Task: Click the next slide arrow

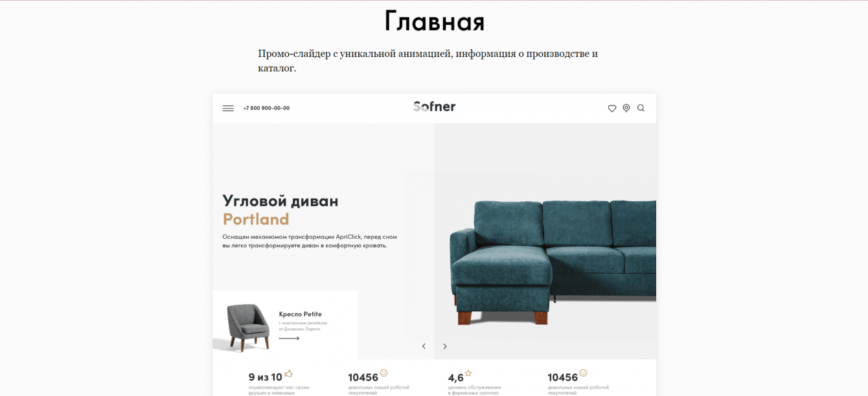Action: pos(445,346)
